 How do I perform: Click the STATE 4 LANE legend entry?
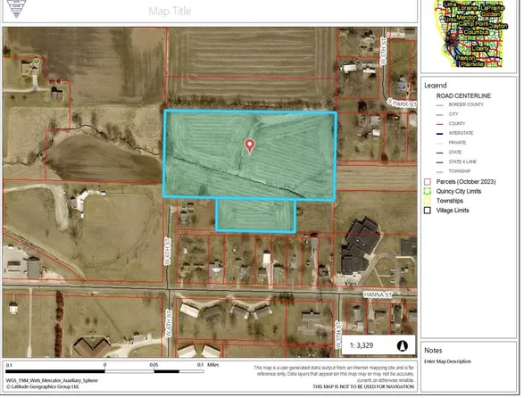coord(462,162)
